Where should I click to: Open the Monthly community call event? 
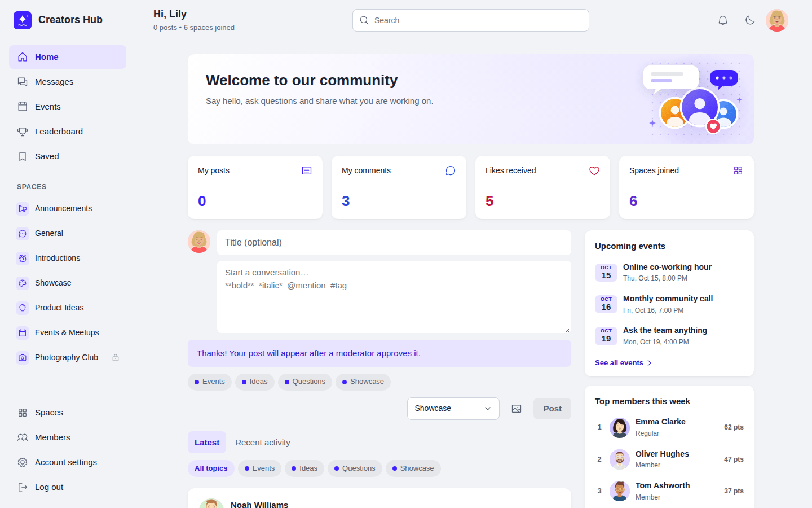pyautogui.click(x=669, y=304)
